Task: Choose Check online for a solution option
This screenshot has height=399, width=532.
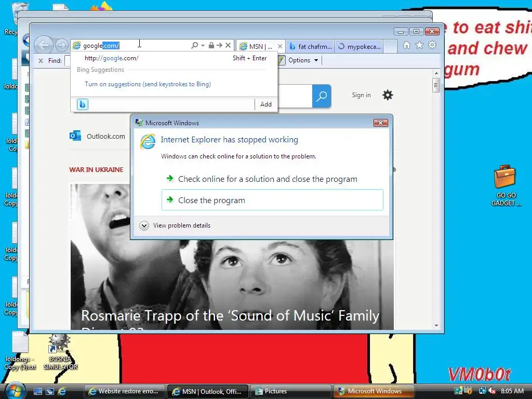Action: tap(272, 179)
